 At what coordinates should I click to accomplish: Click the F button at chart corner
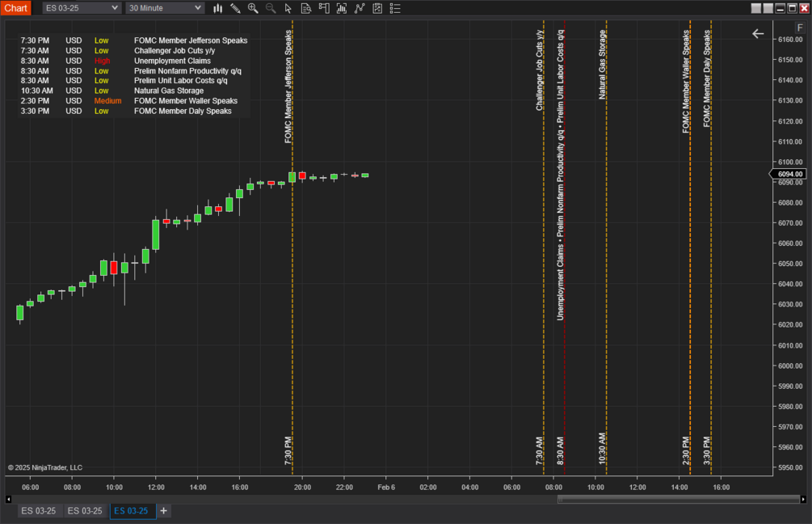click(x=800, y=28)
